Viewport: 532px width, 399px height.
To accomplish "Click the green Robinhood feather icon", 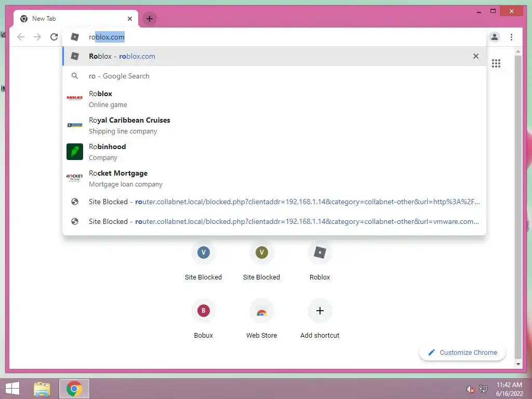I will click(x=75, y=152).
